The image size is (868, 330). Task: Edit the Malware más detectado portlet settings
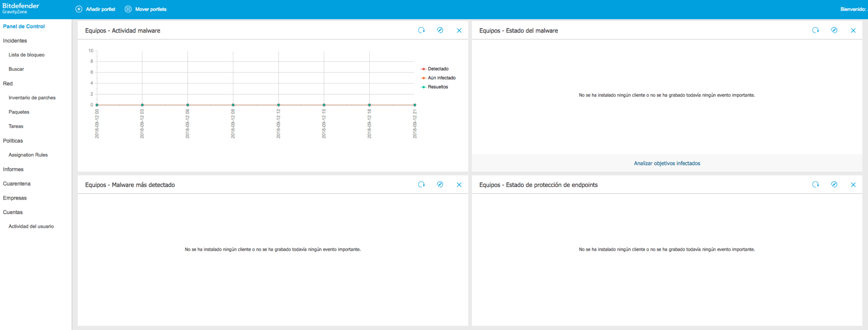(440, 185)
